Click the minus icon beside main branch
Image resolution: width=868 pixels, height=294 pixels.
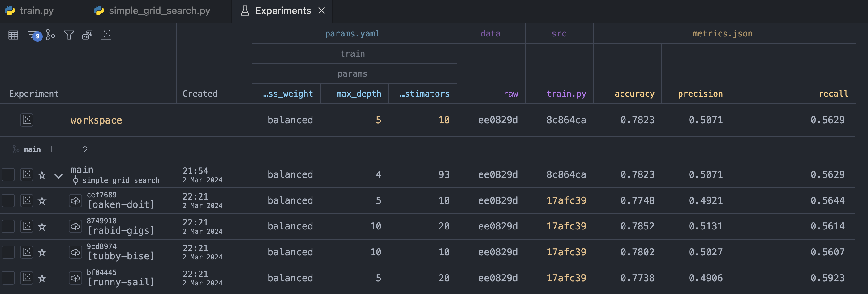pyautogui.click(x=68, y=149)
